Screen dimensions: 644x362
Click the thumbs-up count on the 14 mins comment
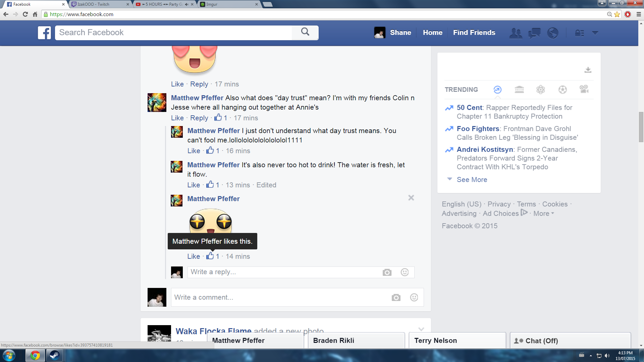point(213,256)
